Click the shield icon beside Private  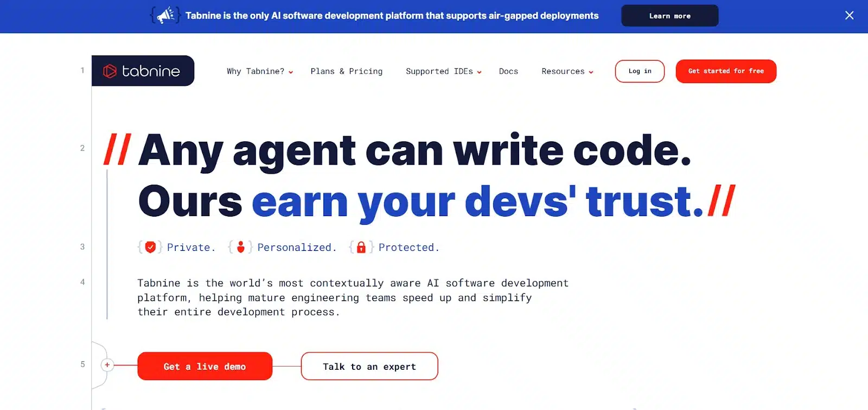pyautogui.click(x=150, y=247)
